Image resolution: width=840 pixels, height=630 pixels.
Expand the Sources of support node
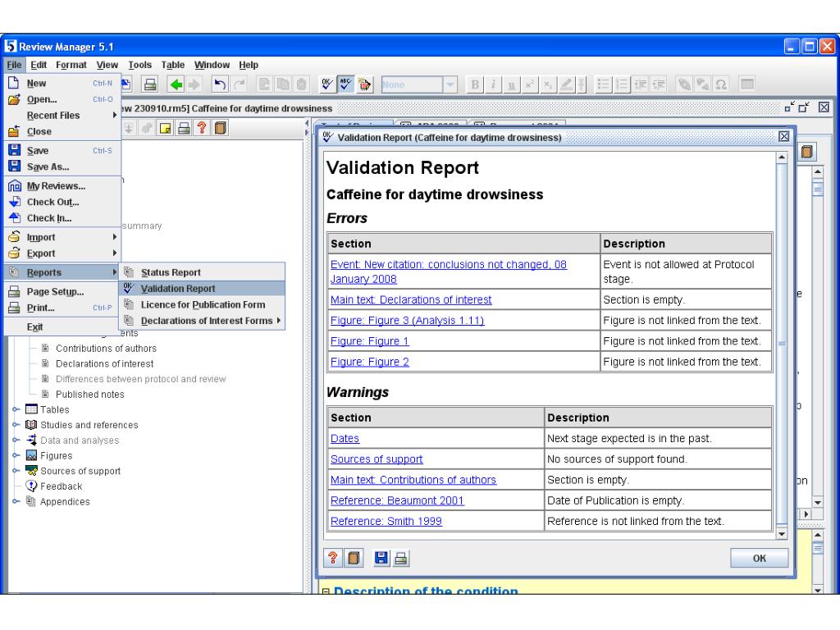[16, 471]
